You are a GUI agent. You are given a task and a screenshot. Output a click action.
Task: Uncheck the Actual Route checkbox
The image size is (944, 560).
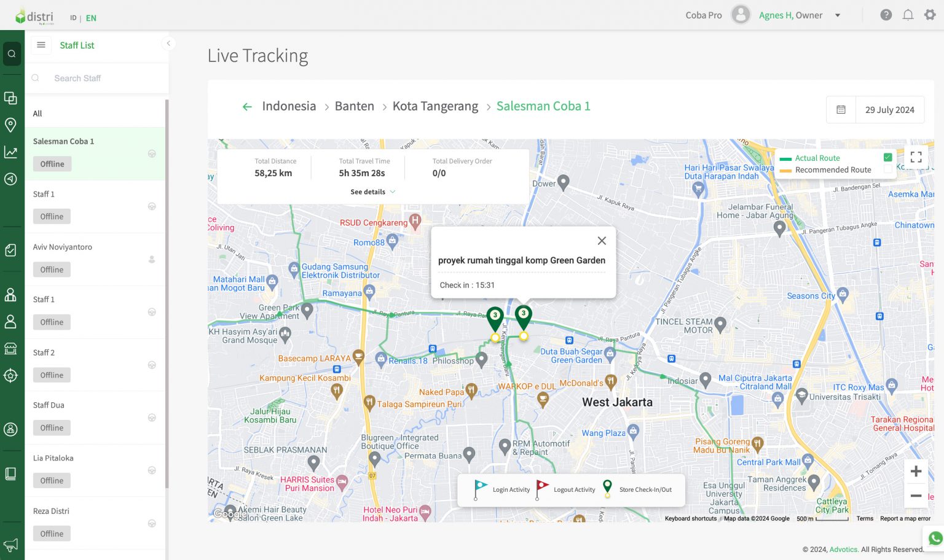click(887, 158)
